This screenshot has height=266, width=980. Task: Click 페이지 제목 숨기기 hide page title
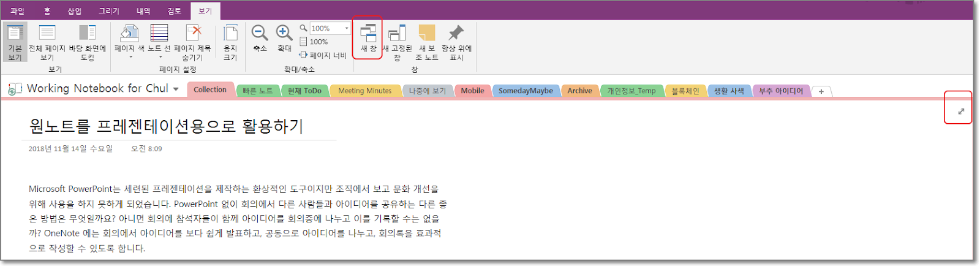click(192, 42)
